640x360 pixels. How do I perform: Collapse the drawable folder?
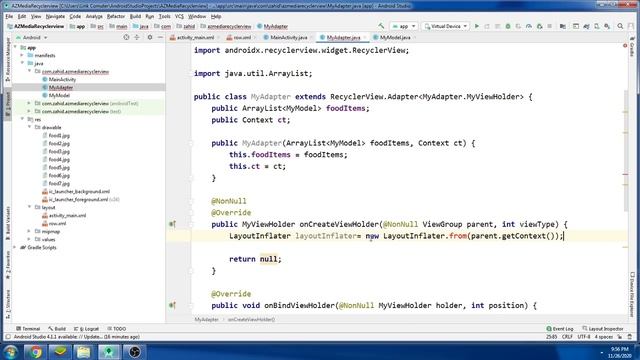pyautogui.click(x=29, y=127)
